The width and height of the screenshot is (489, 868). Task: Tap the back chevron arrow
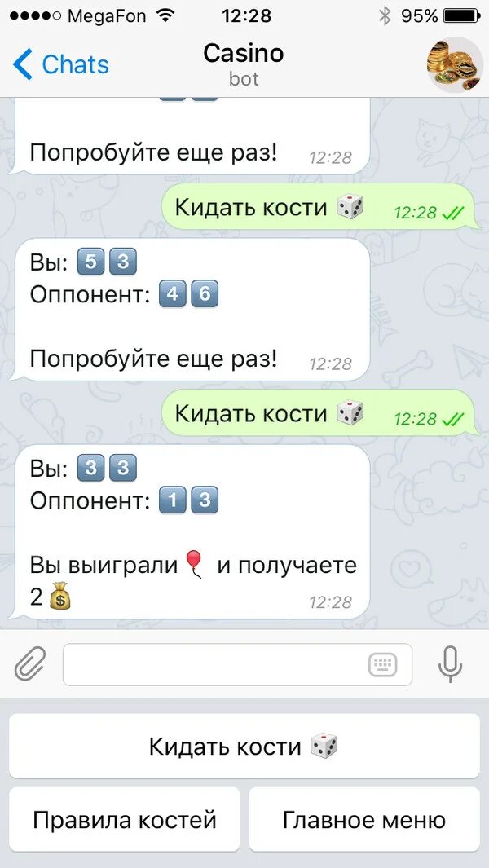22,64
